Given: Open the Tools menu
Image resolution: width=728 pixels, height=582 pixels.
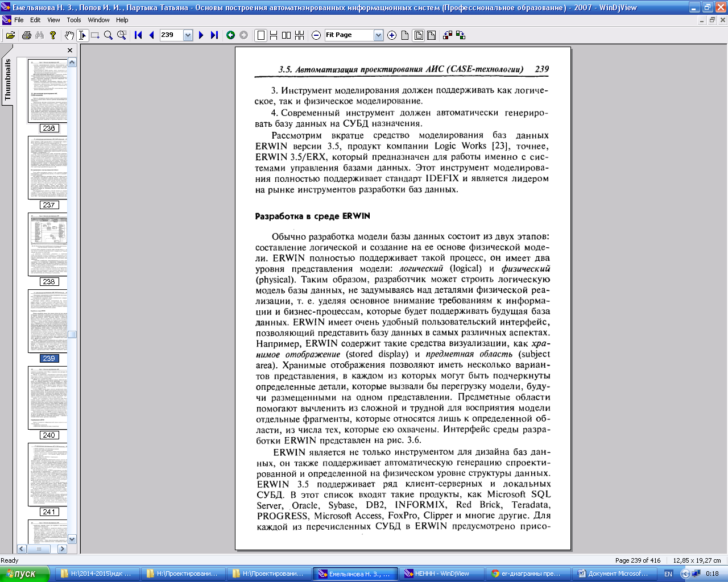Looking at the screenshot, I should 74,20.
